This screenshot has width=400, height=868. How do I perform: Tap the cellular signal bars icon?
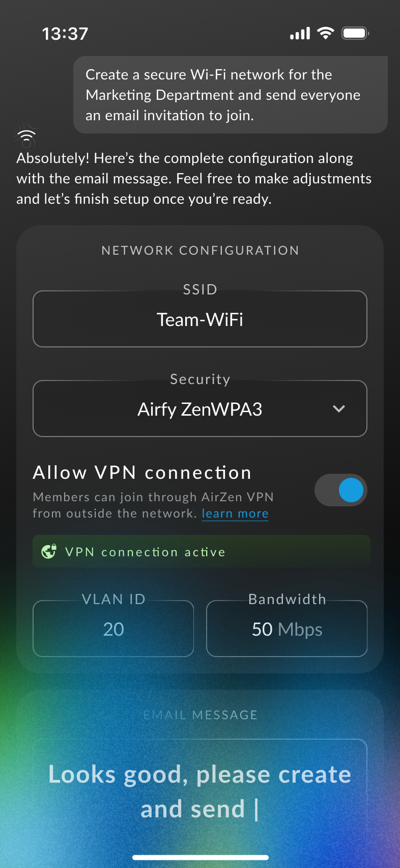(x=300, y=34)
